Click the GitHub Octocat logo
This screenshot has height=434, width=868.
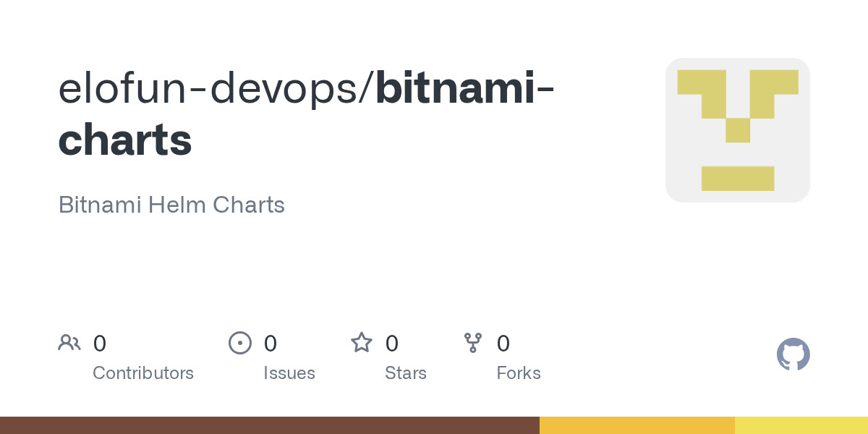[x=793, y=354]
